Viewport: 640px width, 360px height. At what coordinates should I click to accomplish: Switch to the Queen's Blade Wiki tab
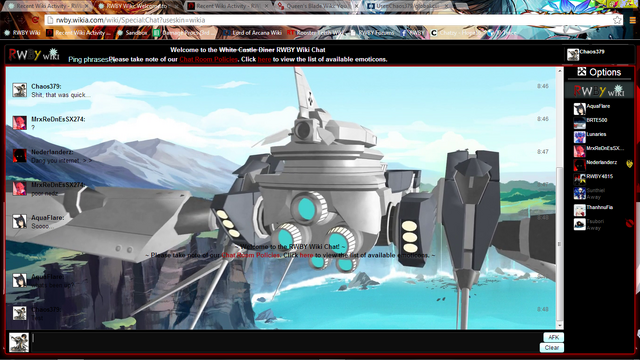tap(317, 6)
